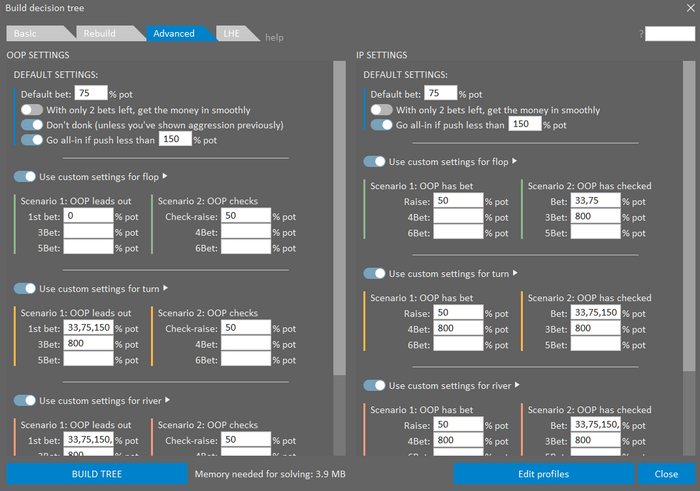The width and height of the screenshot is (700, 491).
Task: Click IP flop 4Bet field
Action: click(x=458, y=216)
